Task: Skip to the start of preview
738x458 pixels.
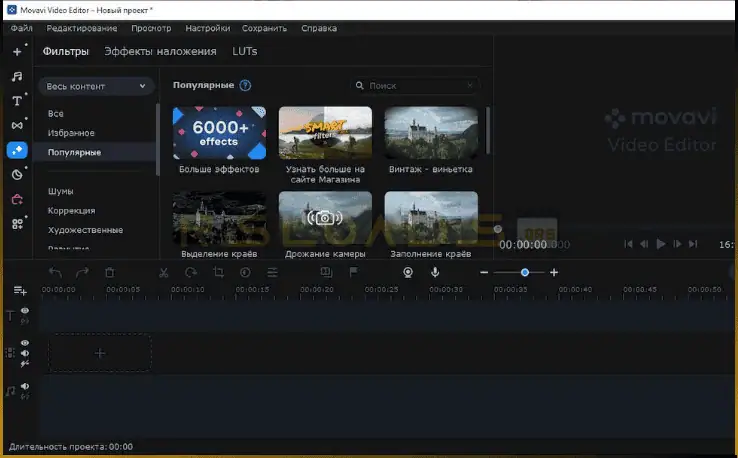Action: point(628,244)
